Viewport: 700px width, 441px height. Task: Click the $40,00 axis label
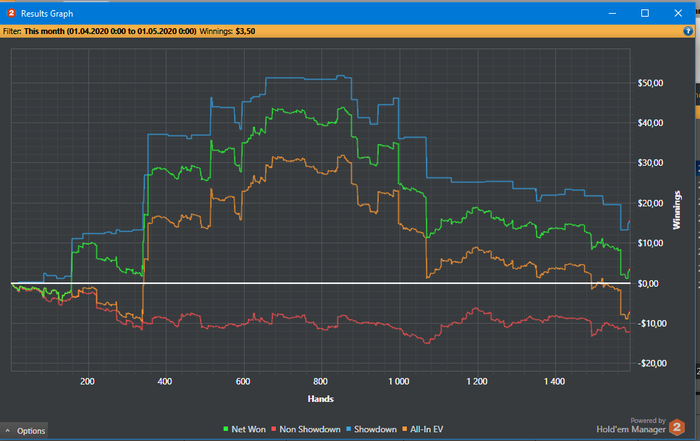[x=650, y=123]
